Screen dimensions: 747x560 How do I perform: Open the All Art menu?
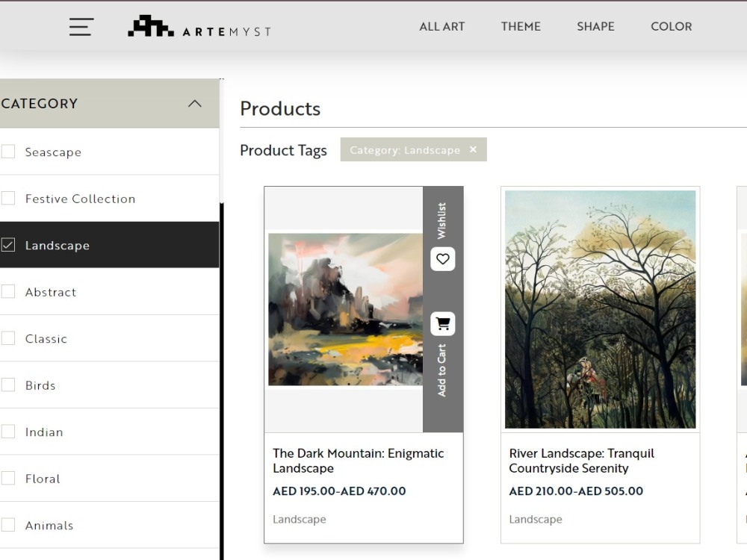(x=441, y=27)
